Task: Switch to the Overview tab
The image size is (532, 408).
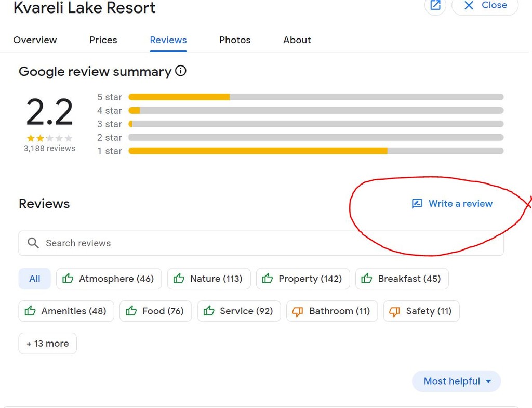Action: (x=35, y=40)
